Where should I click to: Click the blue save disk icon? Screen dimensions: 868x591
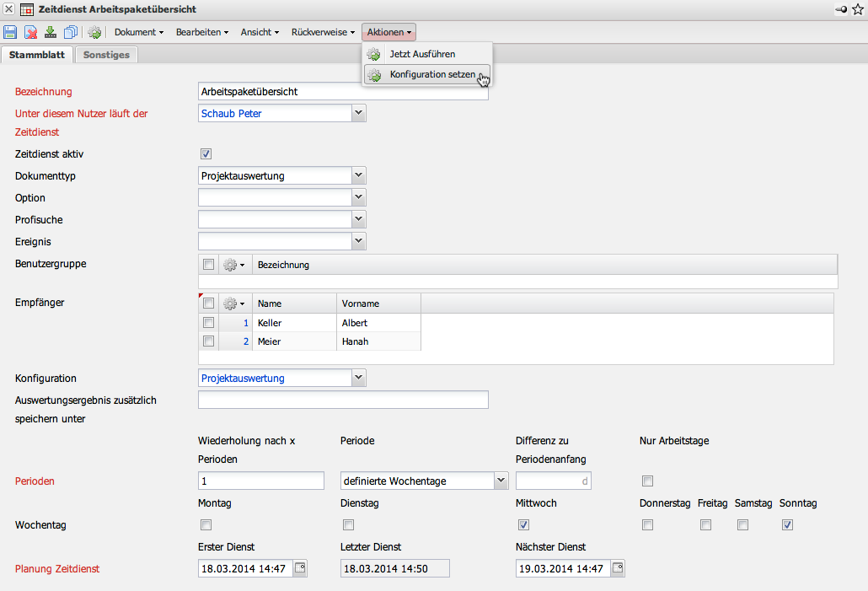(x=10, y=32)
